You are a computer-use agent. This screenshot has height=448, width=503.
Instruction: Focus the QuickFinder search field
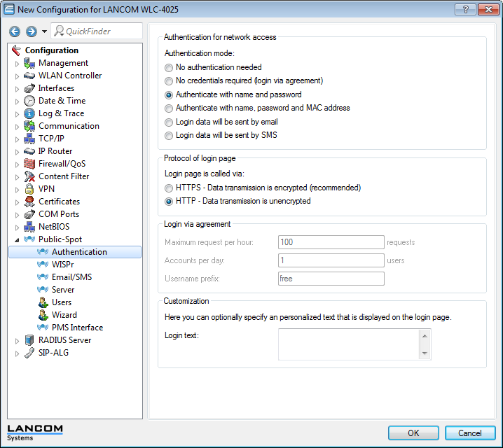pyautogui.click(x=102, y=31)
